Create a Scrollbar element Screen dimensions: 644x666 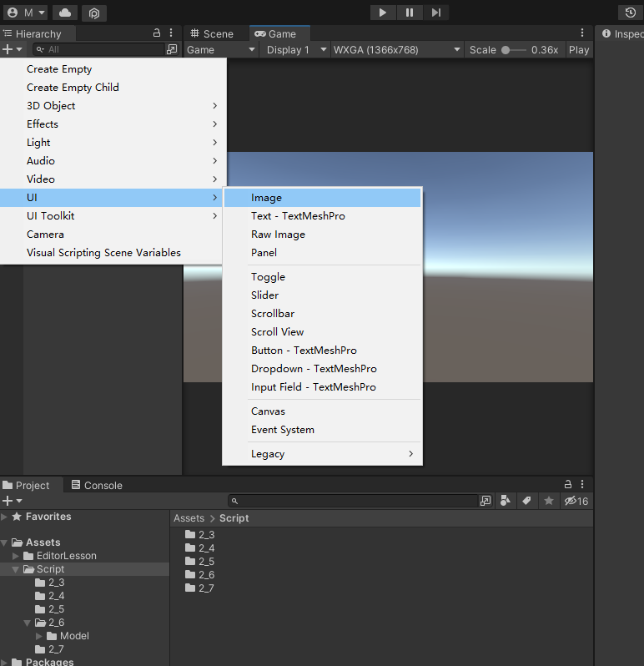(322, 314)
